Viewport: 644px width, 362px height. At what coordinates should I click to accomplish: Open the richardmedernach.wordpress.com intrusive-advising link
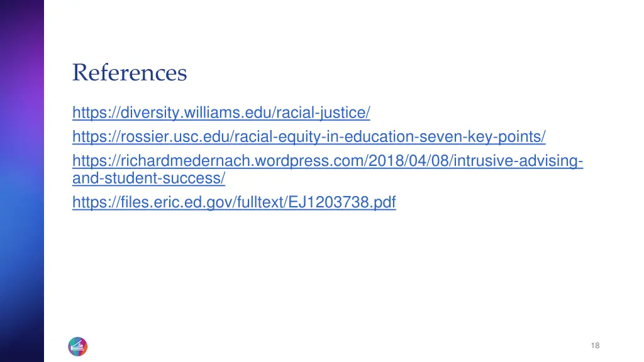click(x=327, y=161)
